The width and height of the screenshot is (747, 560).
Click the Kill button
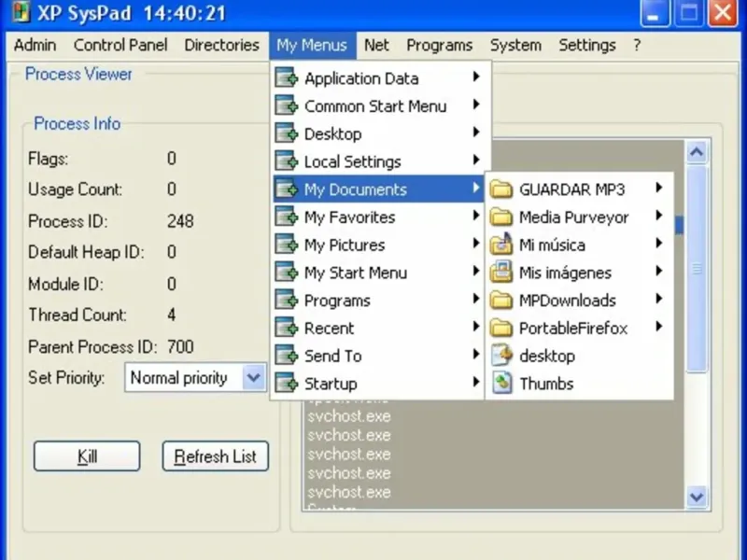pos(87,456)
